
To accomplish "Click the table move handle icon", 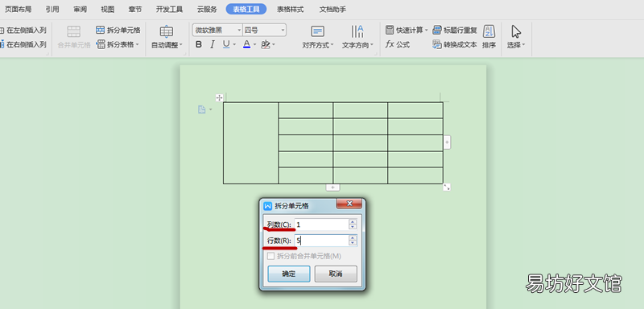I will pyautogui.click(x=219, y=97).
